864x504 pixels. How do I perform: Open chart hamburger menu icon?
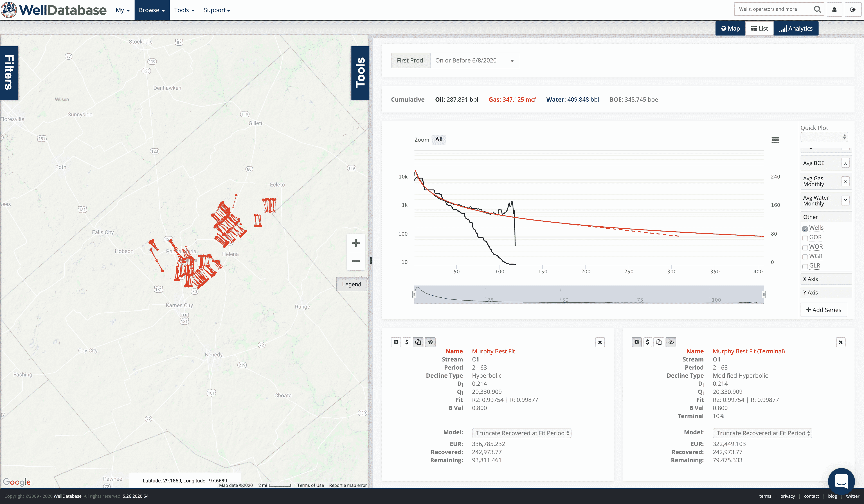point(775,140)
